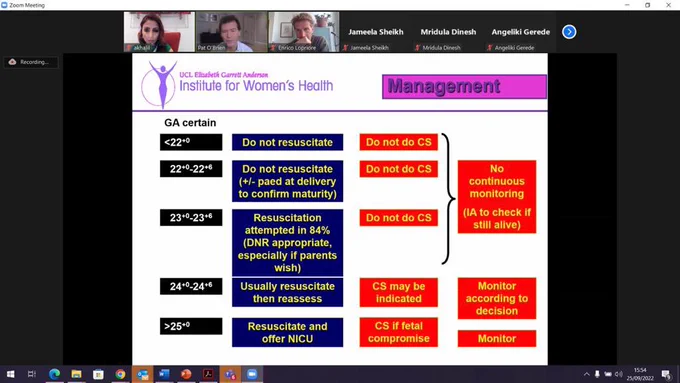Click the battery status tray icon
Image resolution: width=680 pixels, height=383 pixels.
tap(608, 374)
